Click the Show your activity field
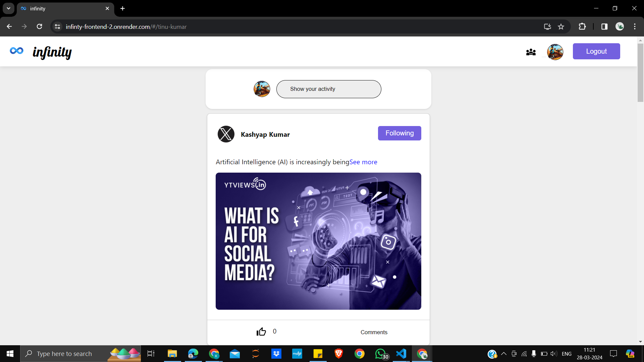 pos(329,89)
